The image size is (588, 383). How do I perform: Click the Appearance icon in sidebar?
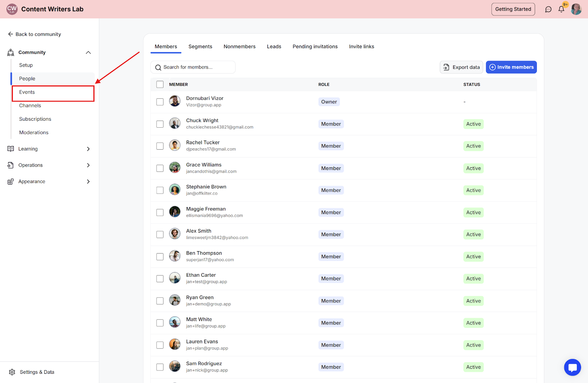[x=11, y=181]
